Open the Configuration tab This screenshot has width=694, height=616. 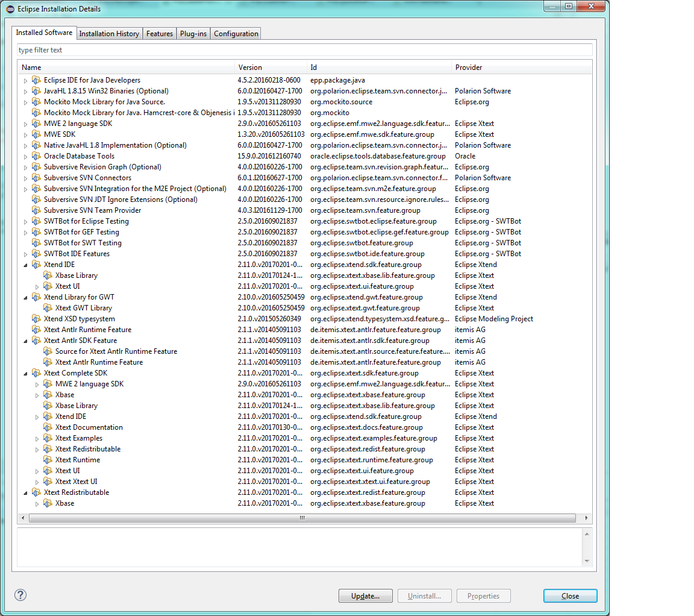tap(236, 34)
